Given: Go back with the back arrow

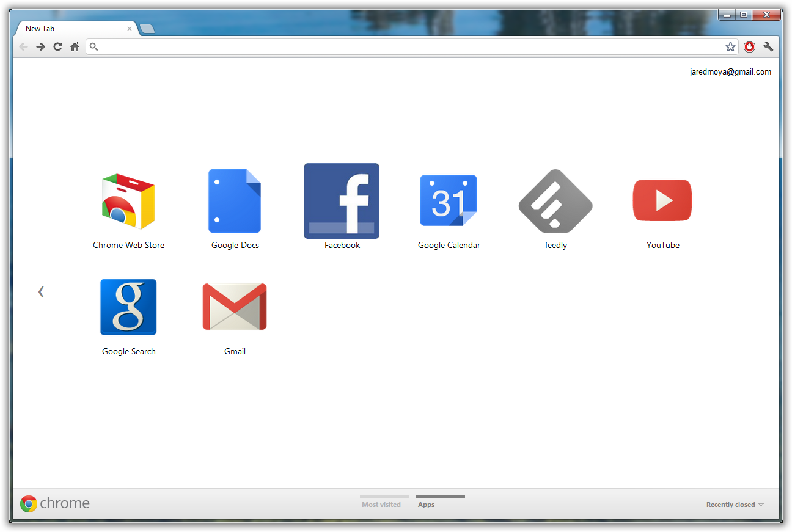Looking at the screenshot, I should [24, 47].
